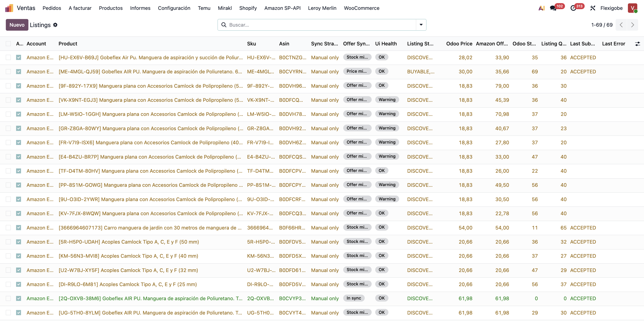
Task: Click ACCEPTED status on KM-56N3 row
Action: 583,256
